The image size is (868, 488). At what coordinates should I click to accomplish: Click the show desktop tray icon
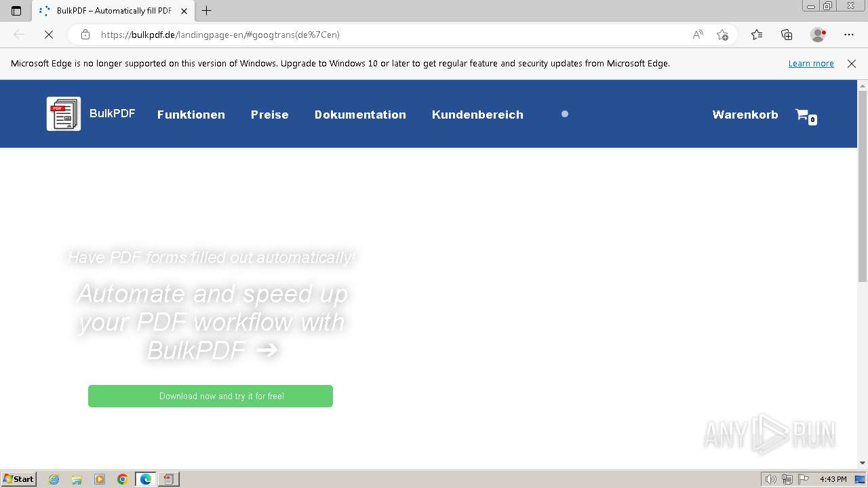pyautogui.click(x=861, y=479)
